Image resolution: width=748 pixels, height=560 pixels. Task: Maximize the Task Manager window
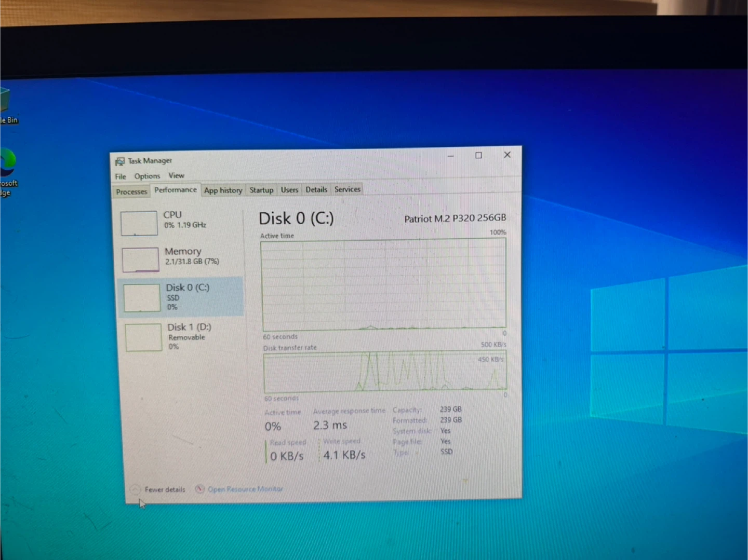pyautogui.click(x=478, y=155)
